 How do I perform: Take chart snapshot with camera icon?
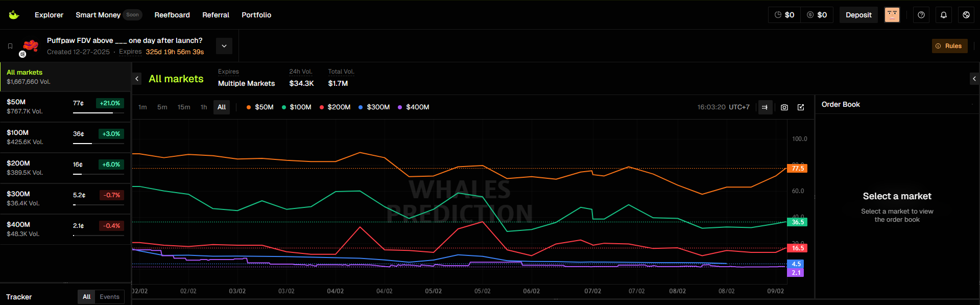click(784, 107)
